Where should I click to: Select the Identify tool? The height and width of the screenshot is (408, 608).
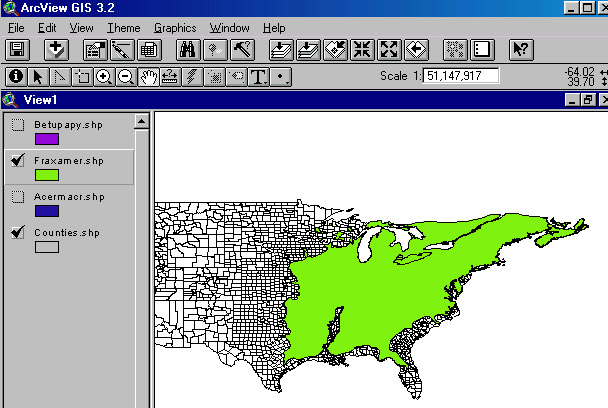(16, 76)
